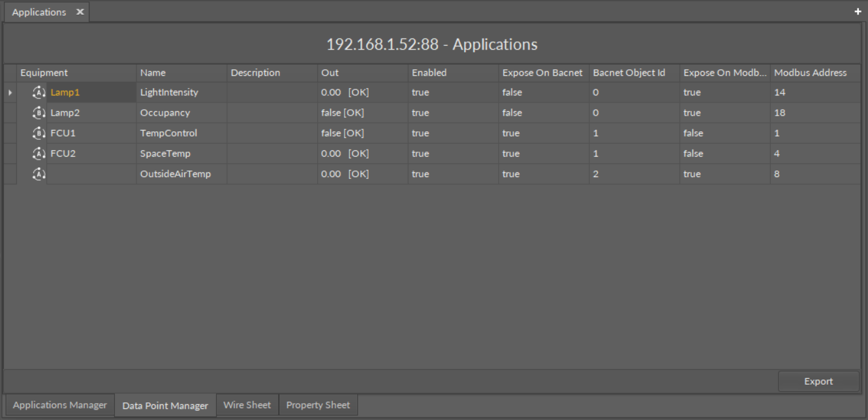Select the Description cell of SpaceTemp row
Screen dimensions: 868x420
click(x=271, y=153)
